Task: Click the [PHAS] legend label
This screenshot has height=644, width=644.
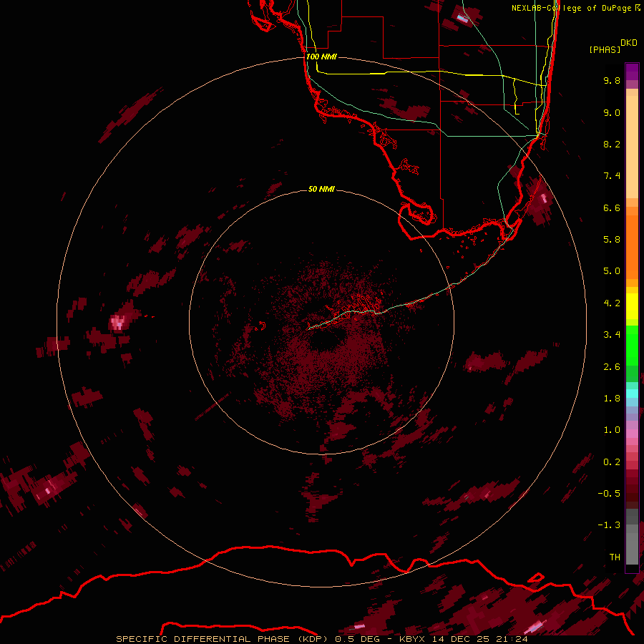Action: tap(605, 49)
